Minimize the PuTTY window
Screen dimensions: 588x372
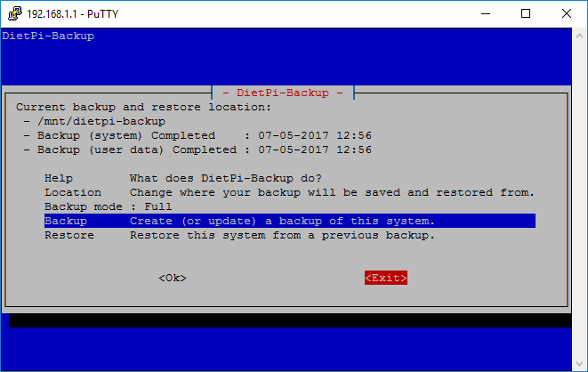(x=486, y=14)
